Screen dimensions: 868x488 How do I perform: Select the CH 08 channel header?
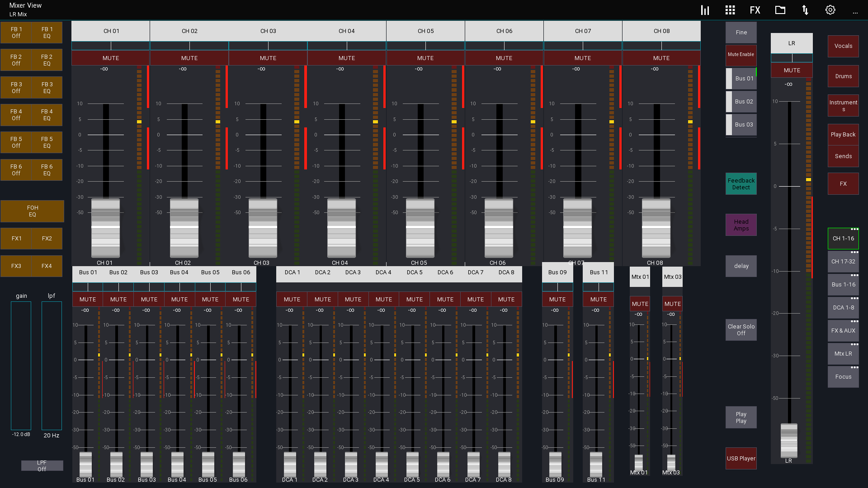[661, 31]
